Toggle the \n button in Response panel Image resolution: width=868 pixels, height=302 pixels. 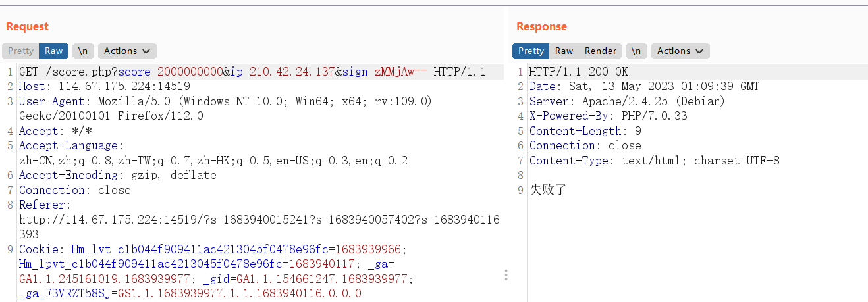coord(636,51)
